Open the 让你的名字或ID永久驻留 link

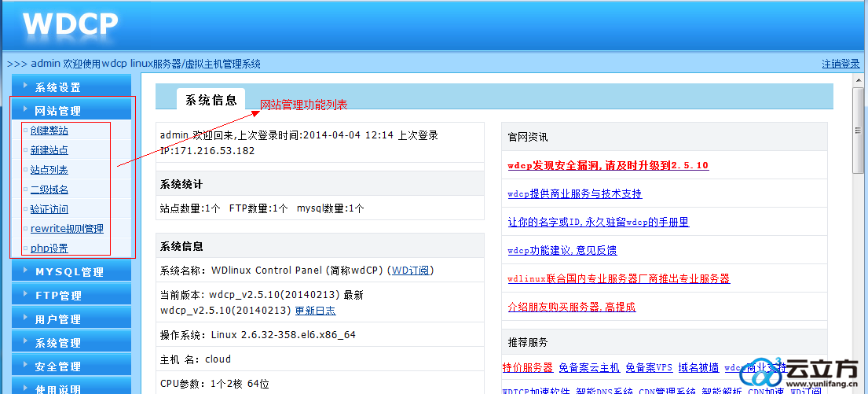tap(599, 223)
